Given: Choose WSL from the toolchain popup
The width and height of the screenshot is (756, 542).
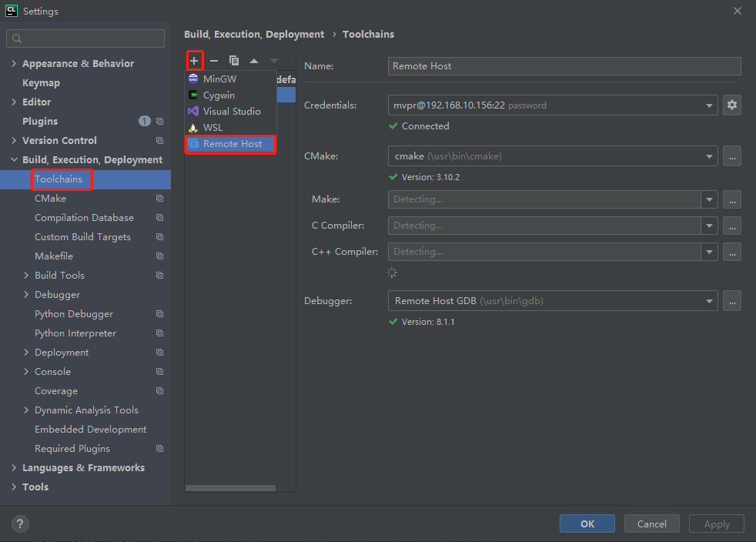Looking at the screenshot, I should [230, 127].
